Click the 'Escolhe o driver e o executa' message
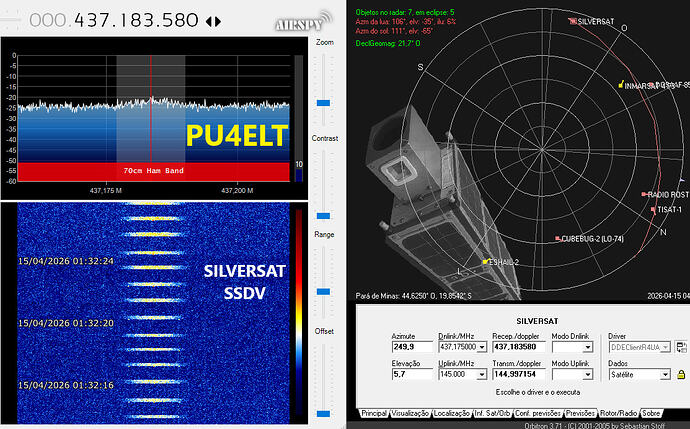The image size is (690, 429). [538, 392]
